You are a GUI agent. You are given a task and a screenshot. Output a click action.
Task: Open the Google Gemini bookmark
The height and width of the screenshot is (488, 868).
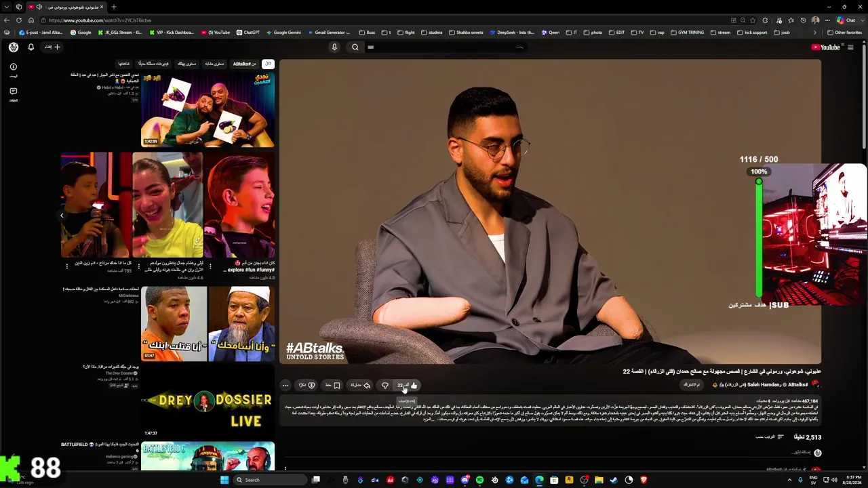click(x=283, y=33)
